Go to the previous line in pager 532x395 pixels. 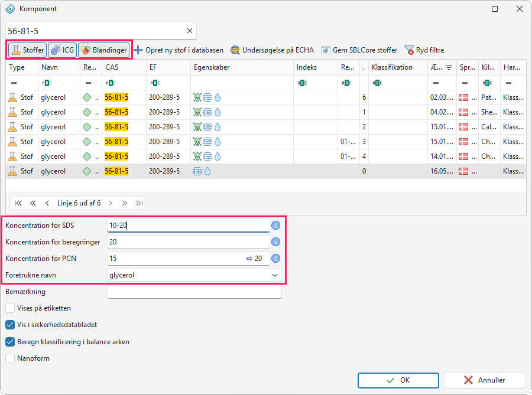(x=47, y=203)
